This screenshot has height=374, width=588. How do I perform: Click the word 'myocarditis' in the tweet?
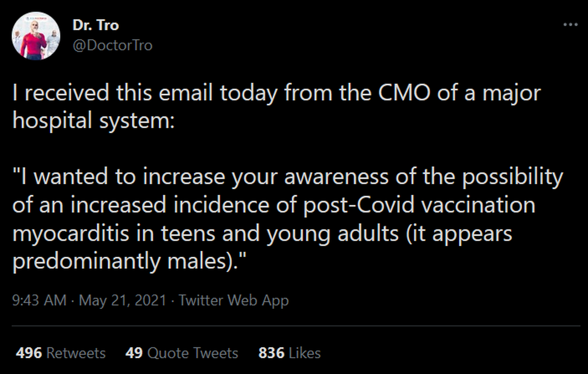(x=71, y=234)
